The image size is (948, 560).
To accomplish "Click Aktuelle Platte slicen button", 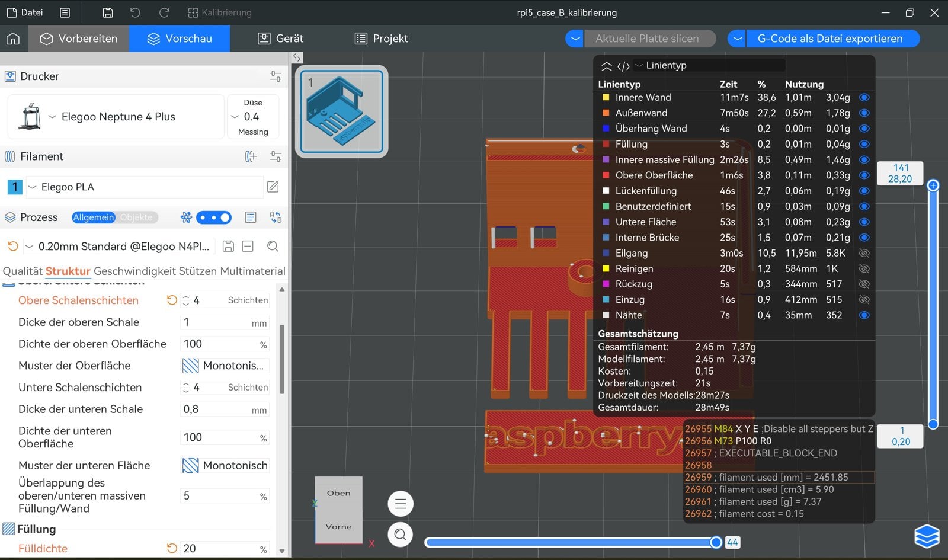I will coord(649,39).
